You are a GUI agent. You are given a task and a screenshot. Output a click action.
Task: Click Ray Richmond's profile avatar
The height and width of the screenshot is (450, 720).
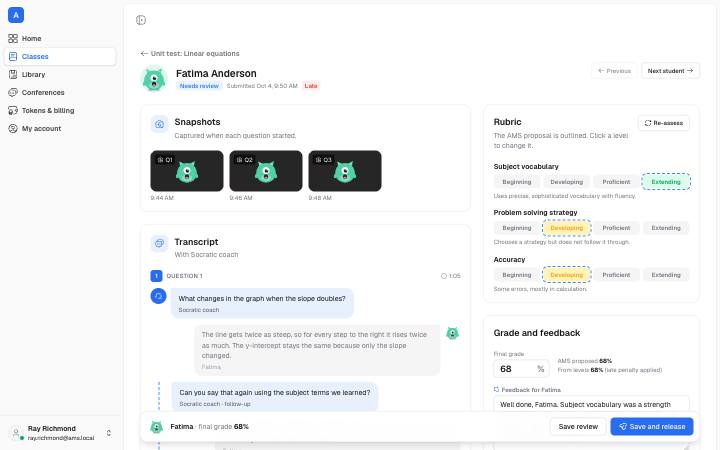[x=16, y=433]
